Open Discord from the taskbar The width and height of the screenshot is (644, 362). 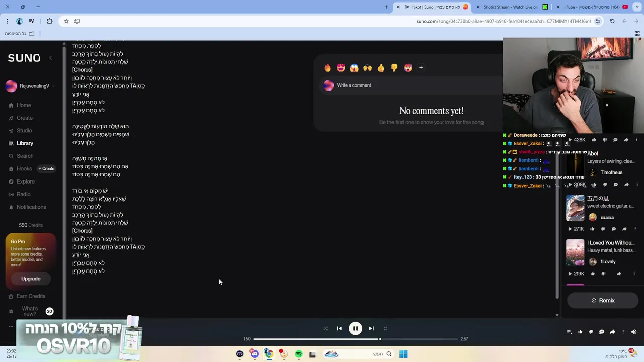click(254, 354)
